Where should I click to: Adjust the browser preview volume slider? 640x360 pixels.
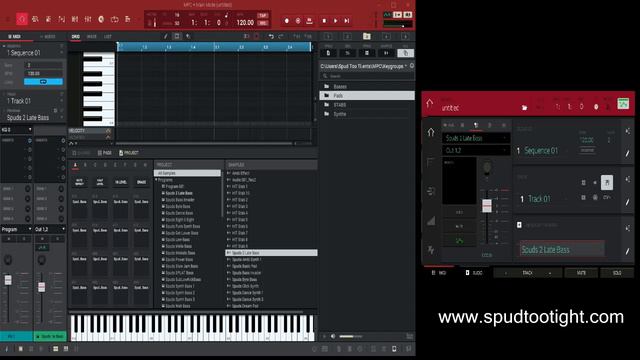pos(350,336)
